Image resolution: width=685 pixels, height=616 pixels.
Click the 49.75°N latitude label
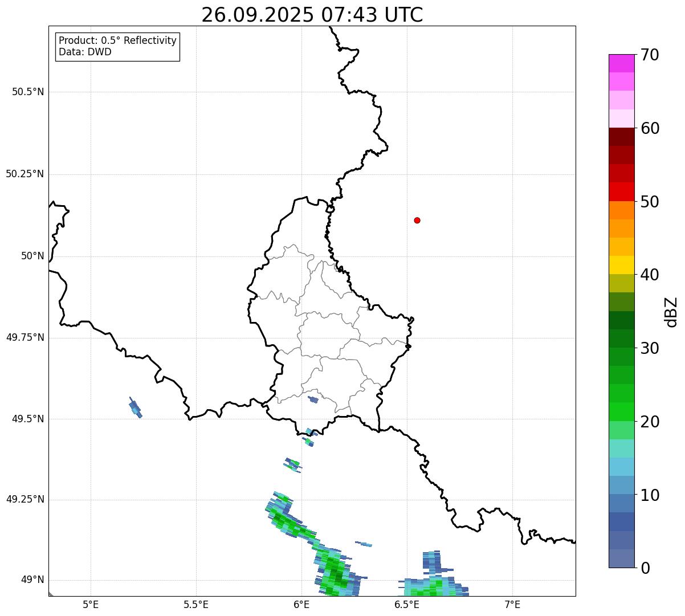(25, 337)
